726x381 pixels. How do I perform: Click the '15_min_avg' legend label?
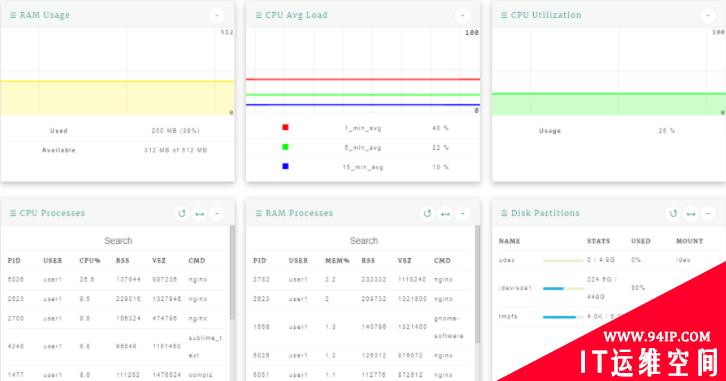(x=363, y=167)
